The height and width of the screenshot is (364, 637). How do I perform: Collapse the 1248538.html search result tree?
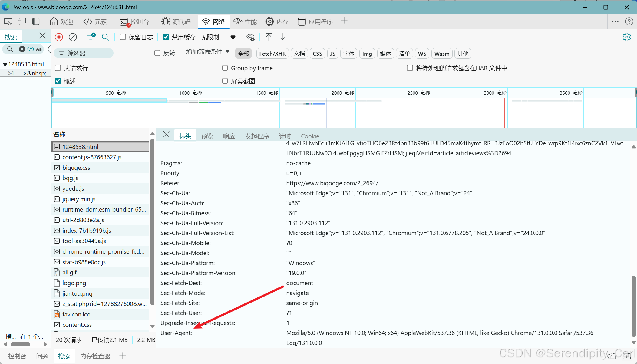(x=5, y=64)
